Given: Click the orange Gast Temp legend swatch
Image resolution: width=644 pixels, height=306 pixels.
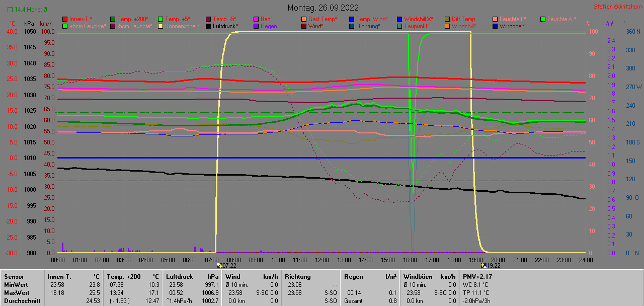Looking at the screenshot, I should coord(304,19).
